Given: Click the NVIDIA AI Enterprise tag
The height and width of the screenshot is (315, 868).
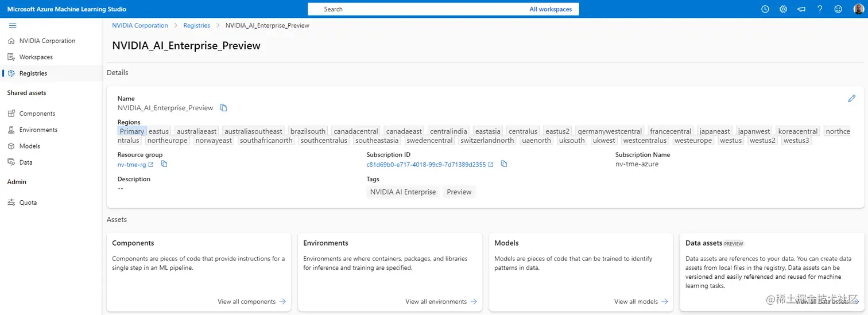Looking at the screenshot, I should [403, 192].
